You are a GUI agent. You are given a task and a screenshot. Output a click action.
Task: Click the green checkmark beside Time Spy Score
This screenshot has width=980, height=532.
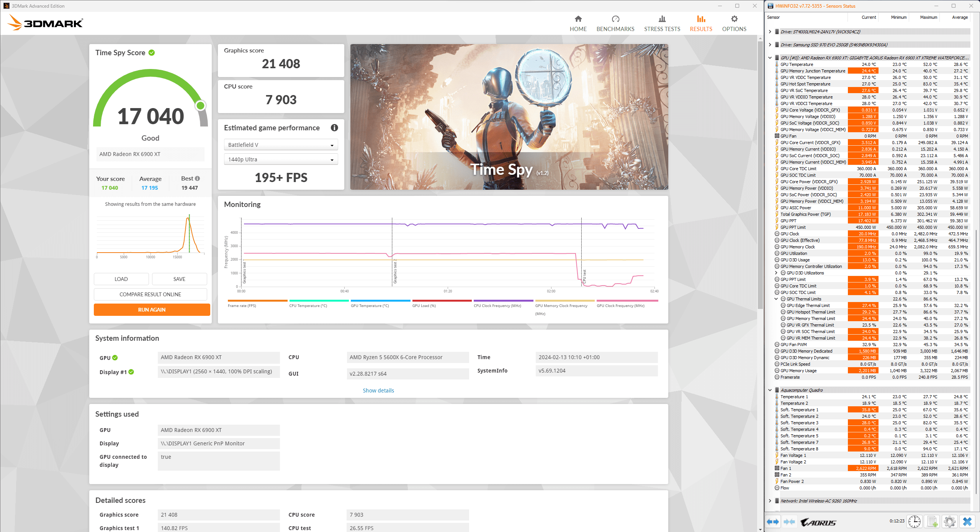click(152, 53)
